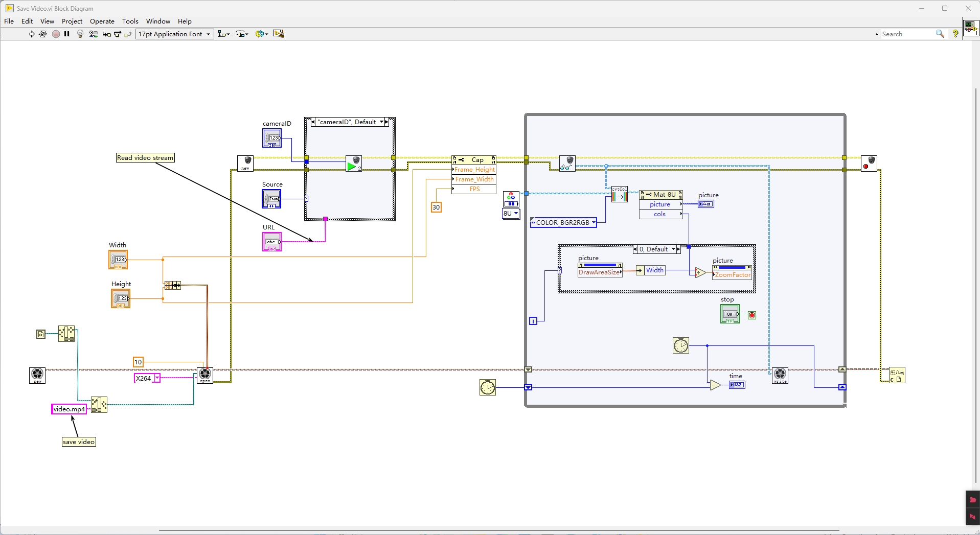Screen dimensions: 980x535
Task: Toggle Retain Wire Values button
Action: coord(93,34)
